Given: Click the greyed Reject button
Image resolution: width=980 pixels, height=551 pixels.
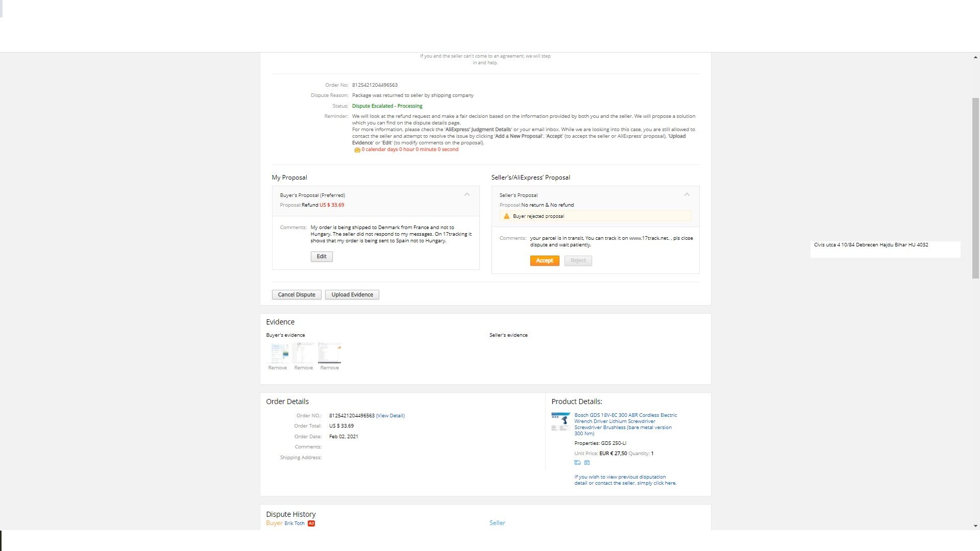Looking at the screenshot, I should pos(578,261).
